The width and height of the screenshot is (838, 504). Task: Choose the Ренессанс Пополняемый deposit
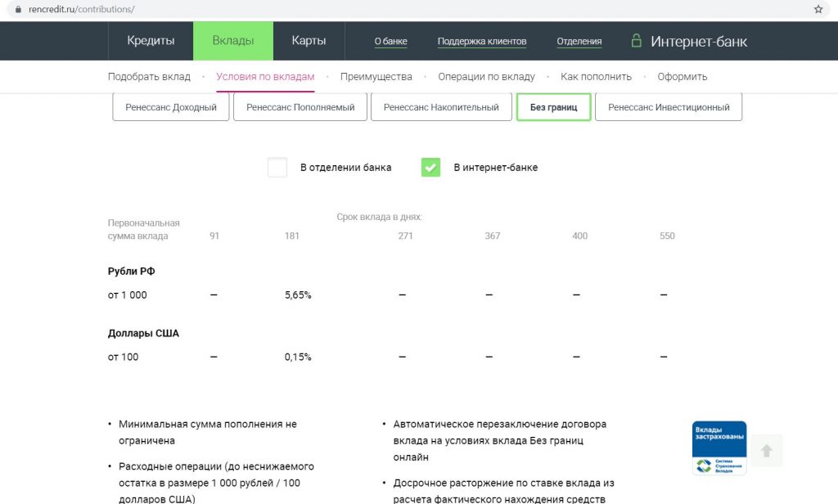[300, 107]
